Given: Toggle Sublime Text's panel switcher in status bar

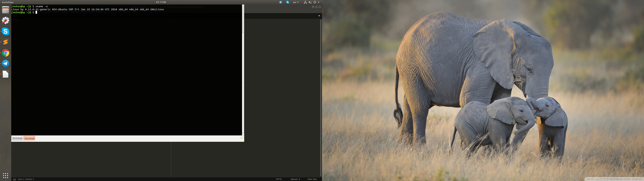Looking at the screenshot, I should (14, 179).
